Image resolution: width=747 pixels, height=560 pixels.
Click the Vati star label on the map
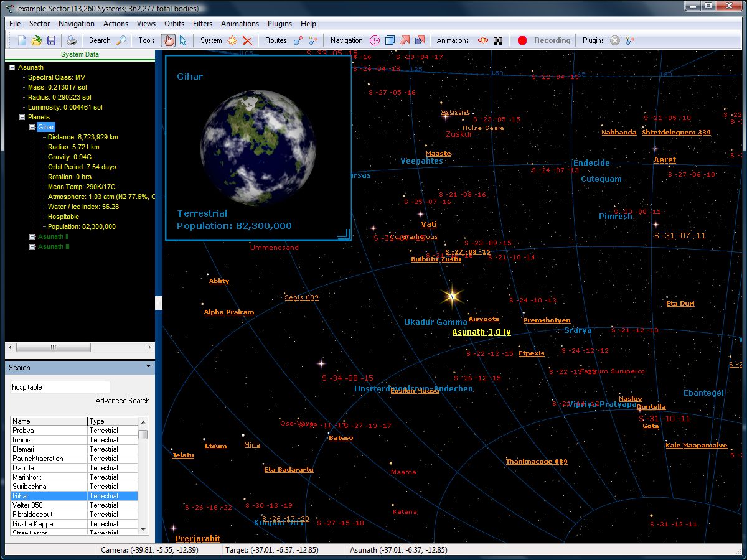tap(429, 225)
